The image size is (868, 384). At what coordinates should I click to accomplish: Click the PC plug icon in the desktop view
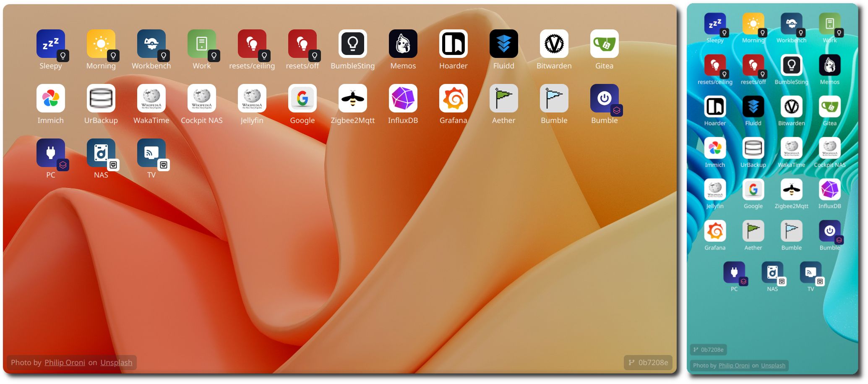point(51,153)
